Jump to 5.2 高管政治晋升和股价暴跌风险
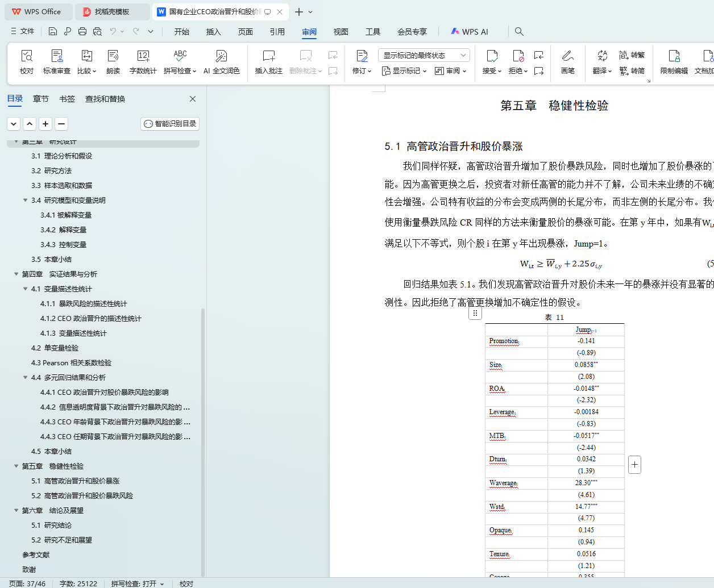Image resolution: width=714 pixels, height=588 pixels. pyautogui.click(x=82, y=495)
